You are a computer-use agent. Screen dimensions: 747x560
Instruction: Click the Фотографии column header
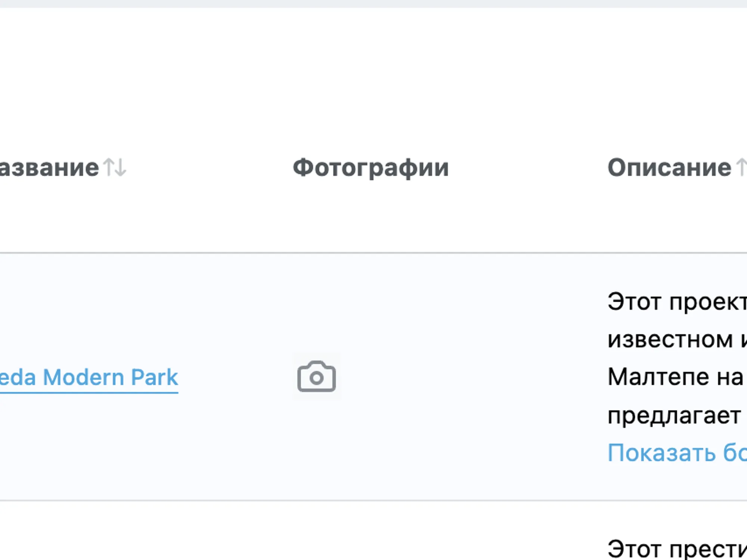pyautogui.click(x=371, y=168)
